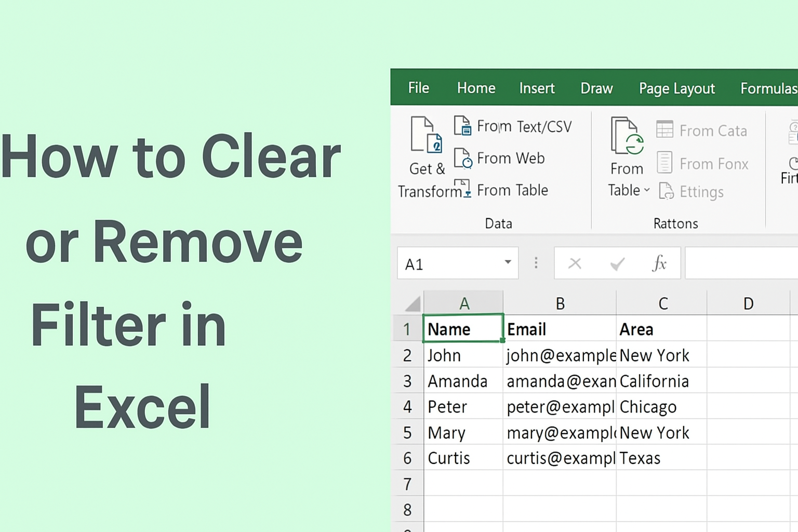
Task: Expand the From Table dropdown chevron
Action: click(646, 191)
